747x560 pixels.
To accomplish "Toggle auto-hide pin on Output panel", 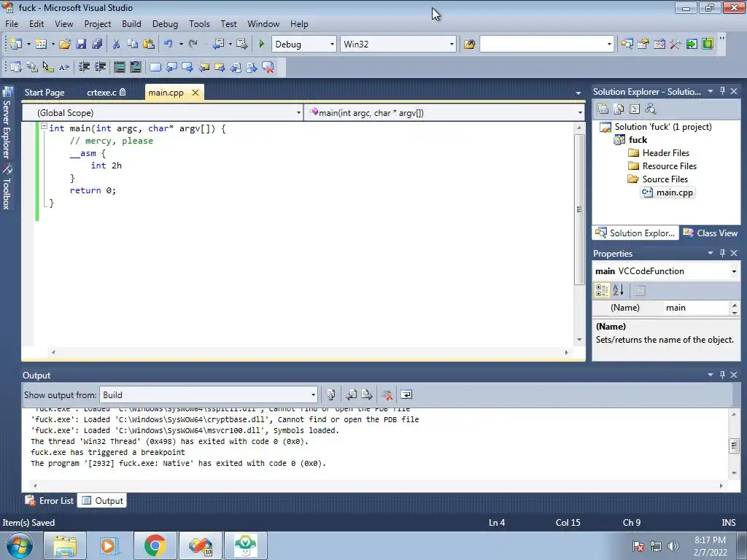I will [x=722, y=375].
